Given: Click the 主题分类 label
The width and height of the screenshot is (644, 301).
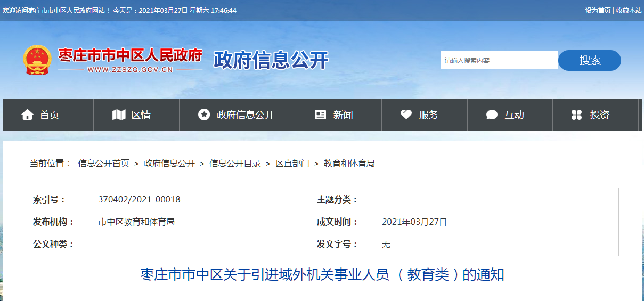Looking at the screenshot, I should 337,200.
